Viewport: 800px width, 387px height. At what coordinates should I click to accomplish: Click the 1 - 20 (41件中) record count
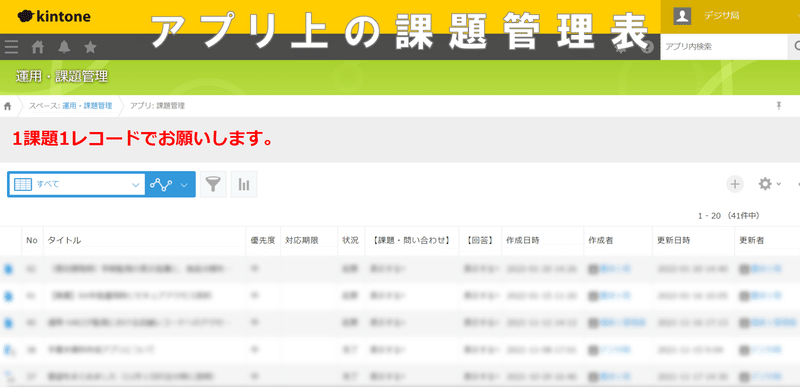tap(729, 216)
